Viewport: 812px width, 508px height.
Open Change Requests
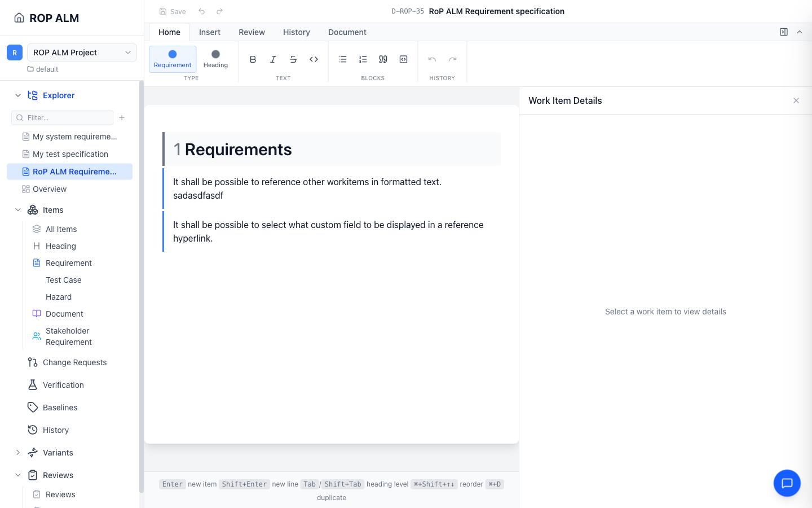74,362
